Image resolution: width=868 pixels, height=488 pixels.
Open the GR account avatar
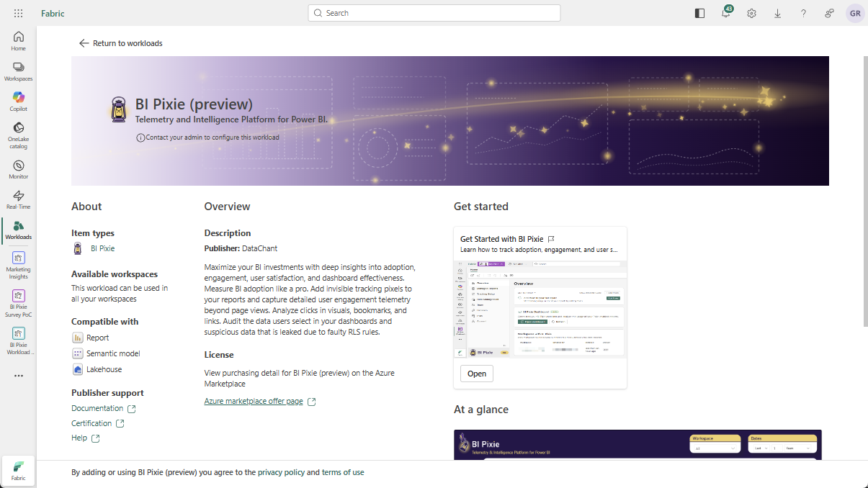pos(855,13)
